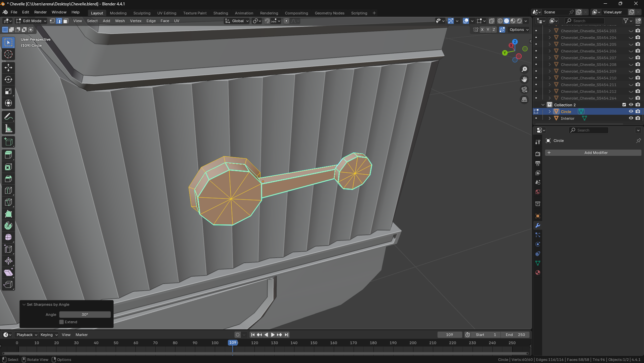Select the Shrink/Fatten tool
The width and height of the screenshot is (644, 363).
(8, 261)
